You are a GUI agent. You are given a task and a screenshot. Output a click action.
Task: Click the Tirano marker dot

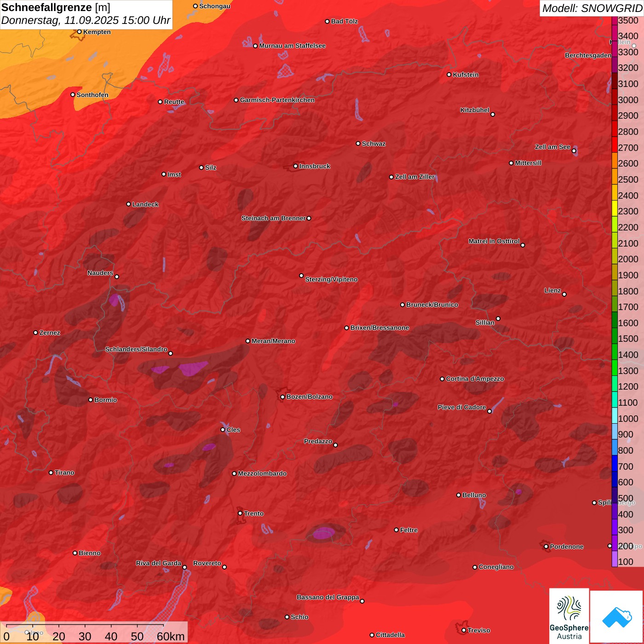(51, 472)
